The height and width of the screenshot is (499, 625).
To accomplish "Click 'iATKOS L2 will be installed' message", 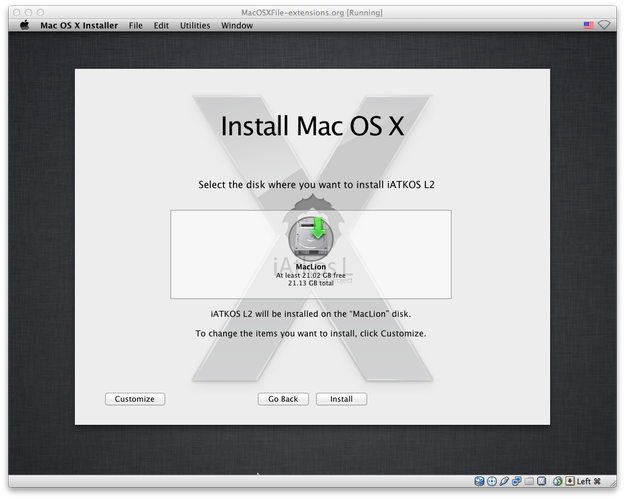I will pyautogui.click(x=311, y=314).
